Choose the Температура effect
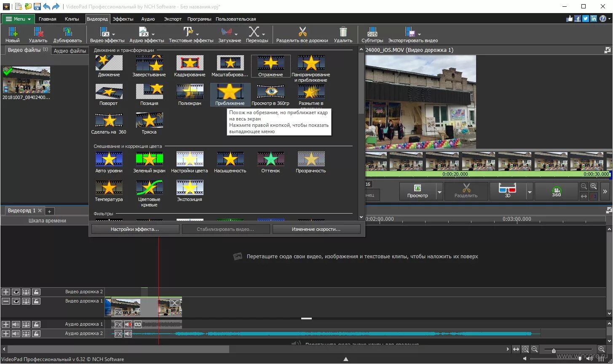Screen dimensions: 613x364 (x=109, y=191)
